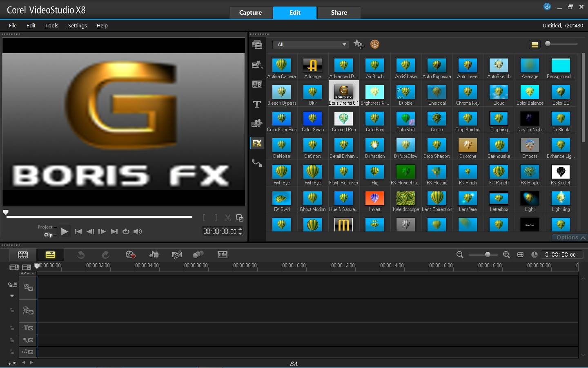This screenshot has height=368, width=588.
Task: Open the File menu
Action: 13,25
